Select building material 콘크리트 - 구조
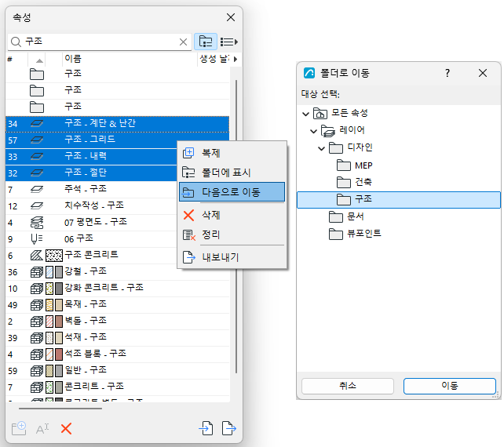Viewport: 504px width, 447px height. pyautogui.click(x=117, y=387)
